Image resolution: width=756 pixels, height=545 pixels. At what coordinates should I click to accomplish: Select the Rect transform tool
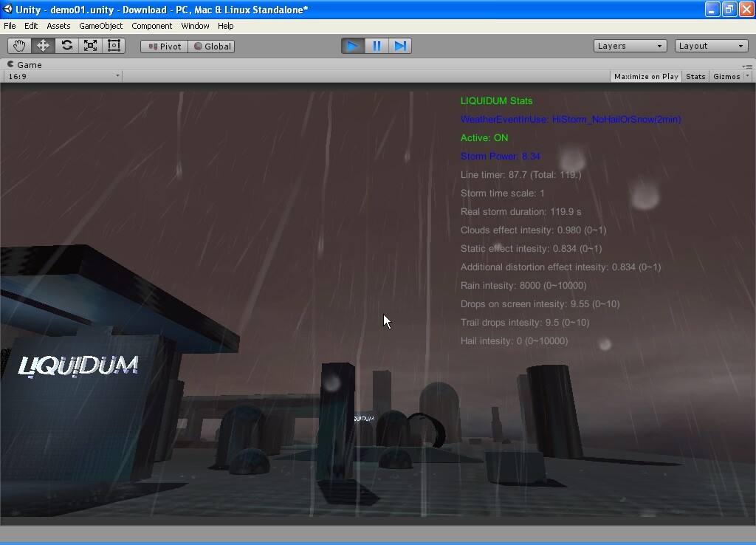(x=114, y=45)
